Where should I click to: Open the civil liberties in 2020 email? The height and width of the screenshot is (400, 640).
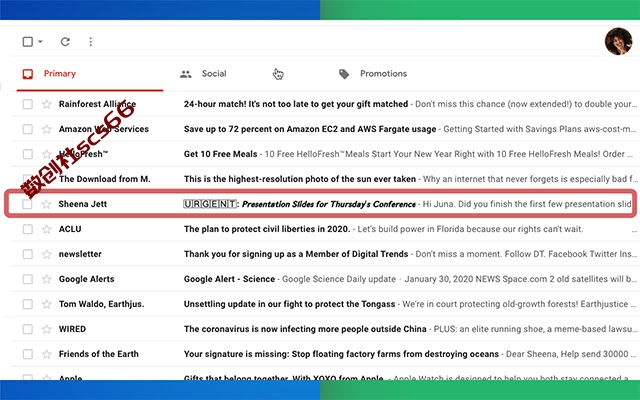(x=267, y=229)
